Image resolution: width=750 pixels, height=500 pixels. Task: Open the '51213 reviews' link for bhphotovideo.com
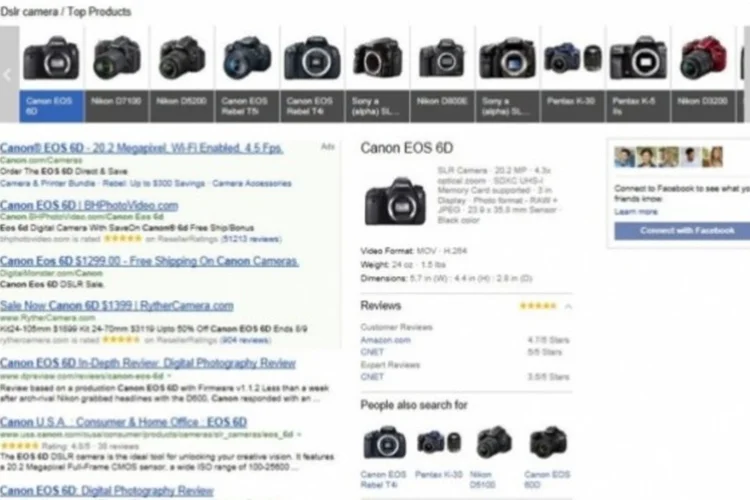(252, 239)
